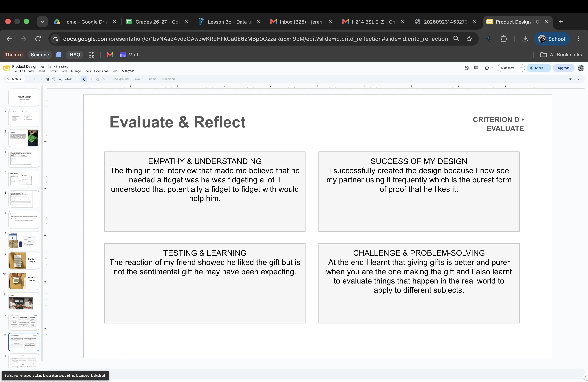Viewport: 588px width, 382px height.
Task: Open the Extensions menu
Action: 101,71
